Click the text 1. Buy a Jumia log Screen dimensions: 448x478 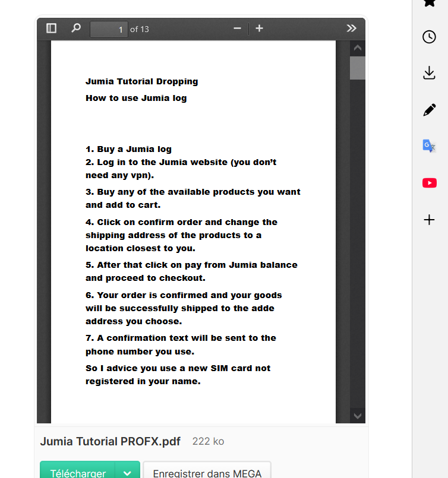point(128,149)
